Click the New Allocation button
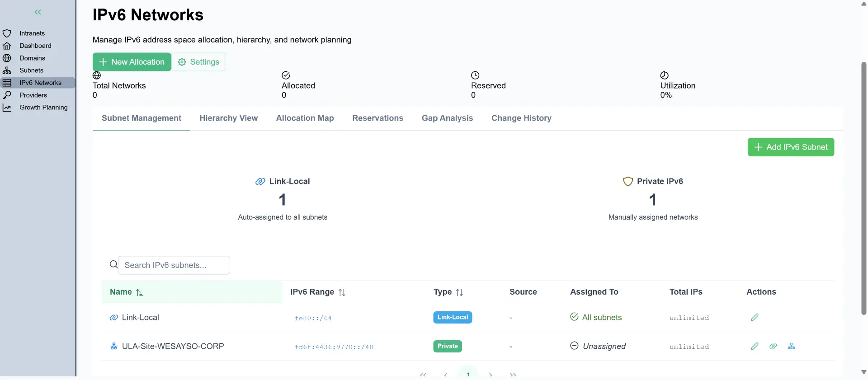The width and height of the screenshot is (868, 380). pos(132,62)
